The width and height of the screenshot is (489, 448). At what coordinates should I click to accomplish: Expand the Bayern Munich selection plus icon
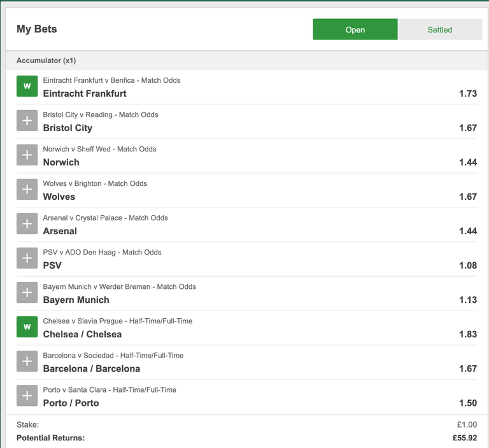[27, 293]
